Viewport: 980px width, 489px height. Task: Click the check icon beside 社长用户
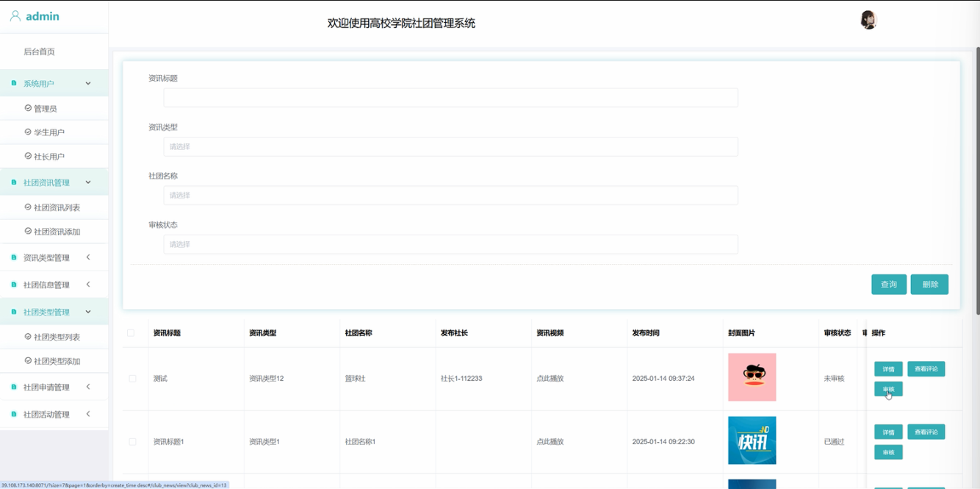(28, 157)
